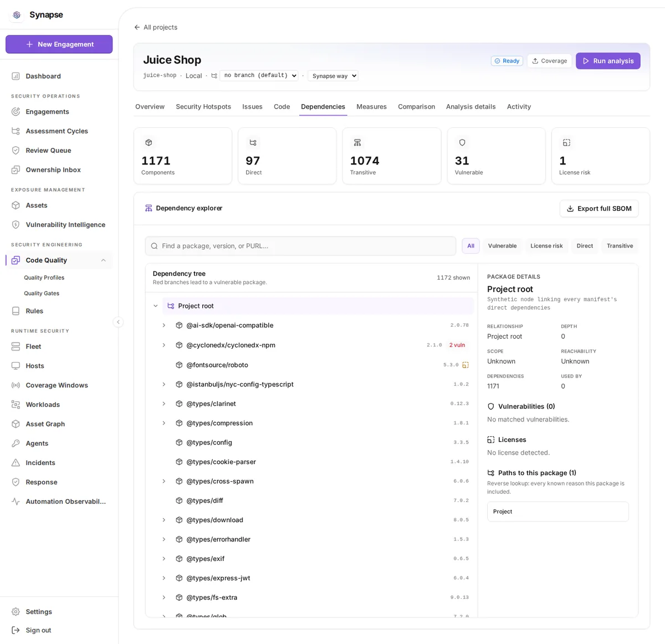
Task: Expand @types/download
Action: coord(164,520)
